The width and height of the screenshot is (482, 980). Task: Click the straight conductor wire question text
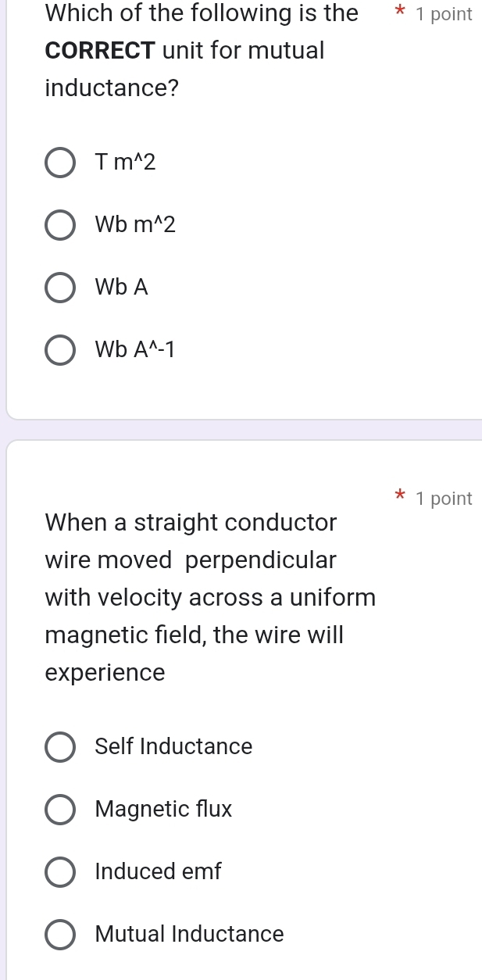(x=211, y=597)
